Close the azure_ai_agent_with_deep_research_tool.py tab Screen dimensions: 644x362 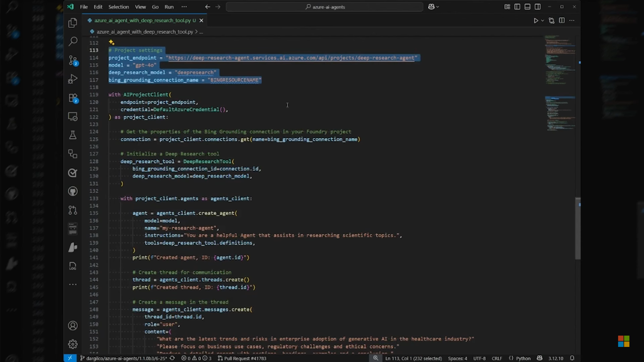(x=201, y=21)
